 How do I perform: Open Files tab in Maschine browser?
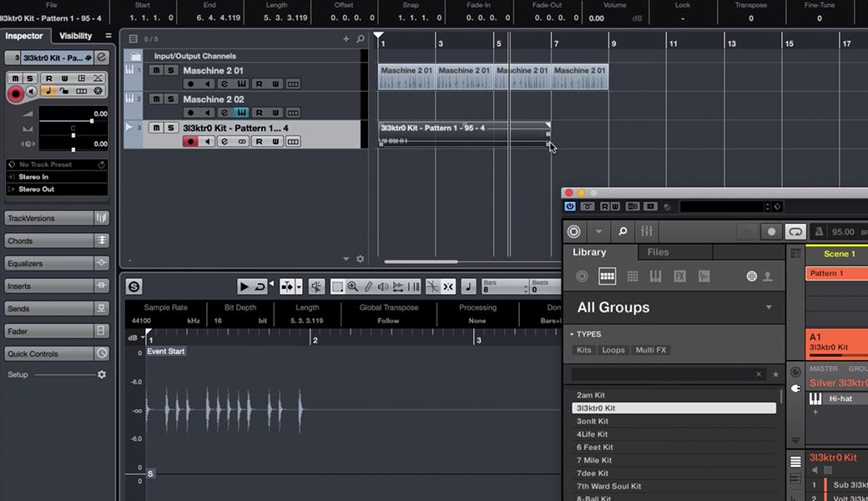click(659, 252)
